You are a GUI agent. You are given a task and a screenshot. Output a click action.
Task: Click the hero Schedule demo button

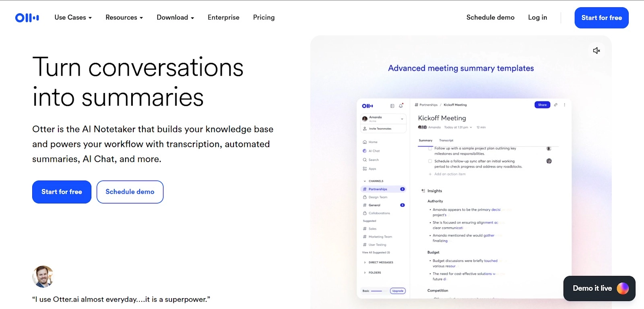click(130, 192)
